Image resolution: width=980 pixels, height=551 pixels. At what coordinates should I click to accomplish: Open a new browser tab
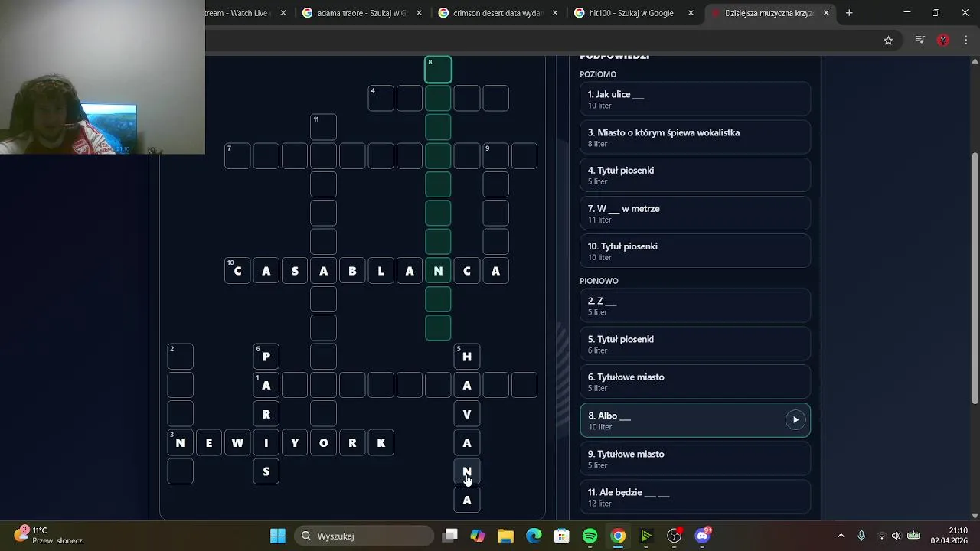849,13
